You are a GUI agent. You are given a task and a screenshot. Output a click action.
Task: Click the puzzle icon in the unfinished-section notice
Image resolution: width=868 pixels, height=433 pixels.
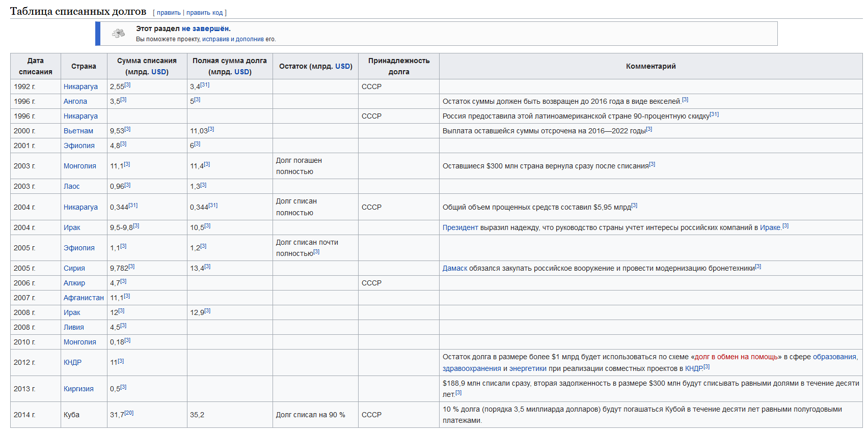pos(118,34)
